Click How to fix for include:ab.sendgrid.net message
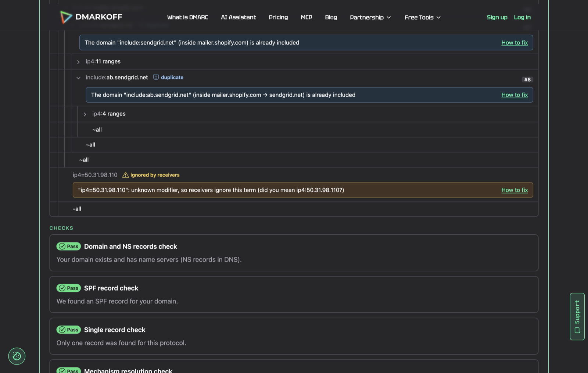The width and height of the screenshot is (588, 373). [514, 95]
